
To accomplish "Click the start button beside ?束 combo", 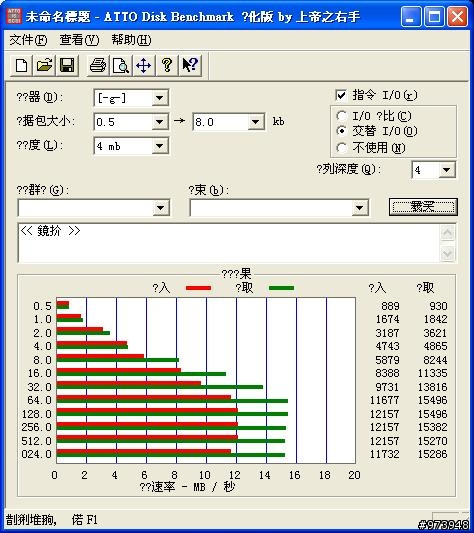I will pos(423,207).
